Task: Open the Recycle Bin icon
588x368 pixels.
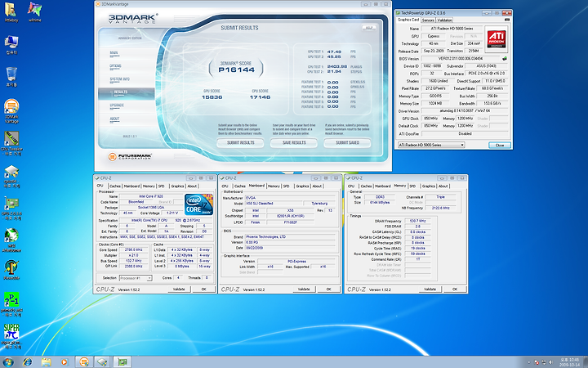Action: pos(11,77)
